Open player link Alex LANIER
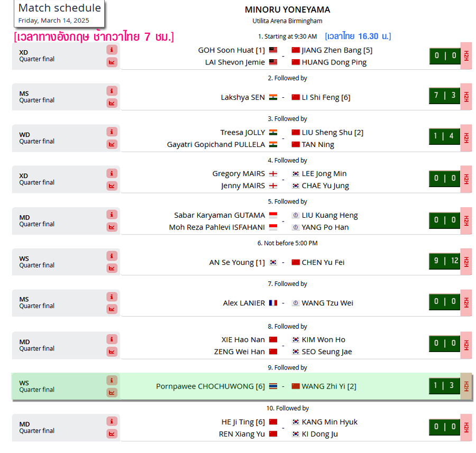The height and width of the screenshot is (453, 476). click(244, 303)
